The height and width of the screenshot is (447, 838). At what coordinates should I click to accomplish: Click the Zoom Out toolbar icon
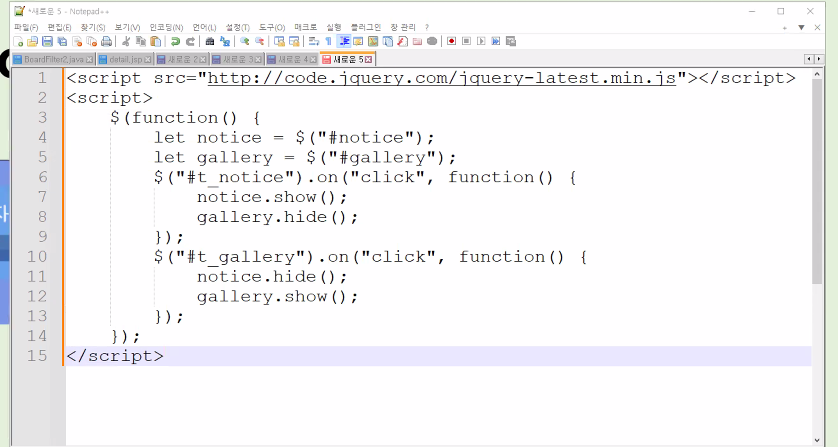pyautogui.click(x=260, y=41)
